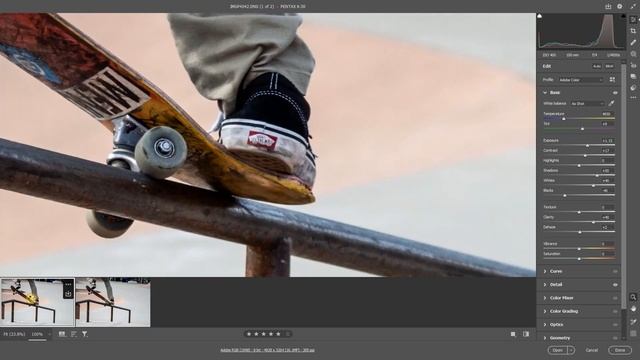Toggle Color Mixer panel visibility eye
The image size is (640, 360).
615,298
